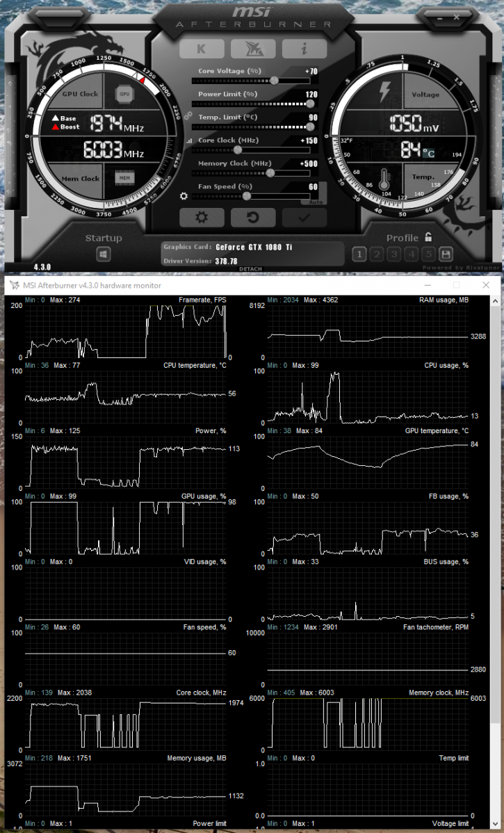Screen dimensions: 504x833
Task: Open the OC Scanner icon button
Action: (252, 49)
